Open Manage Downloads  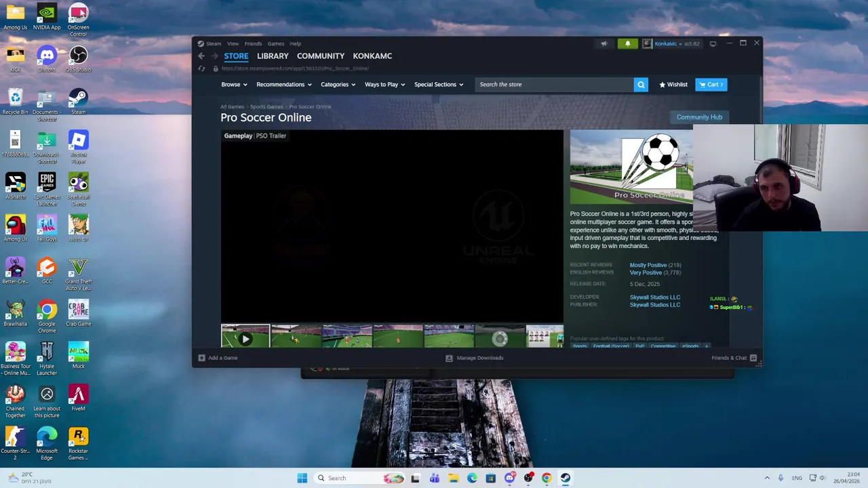pyautogui.click(x=475, y=358)
